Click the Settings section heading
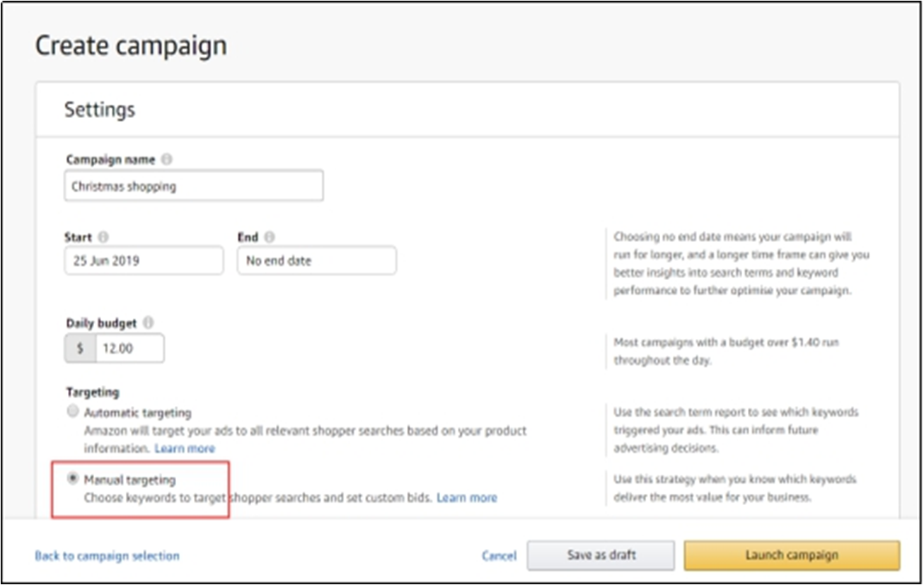The width and height of the screenshot is (924, 585). point(100,110)
